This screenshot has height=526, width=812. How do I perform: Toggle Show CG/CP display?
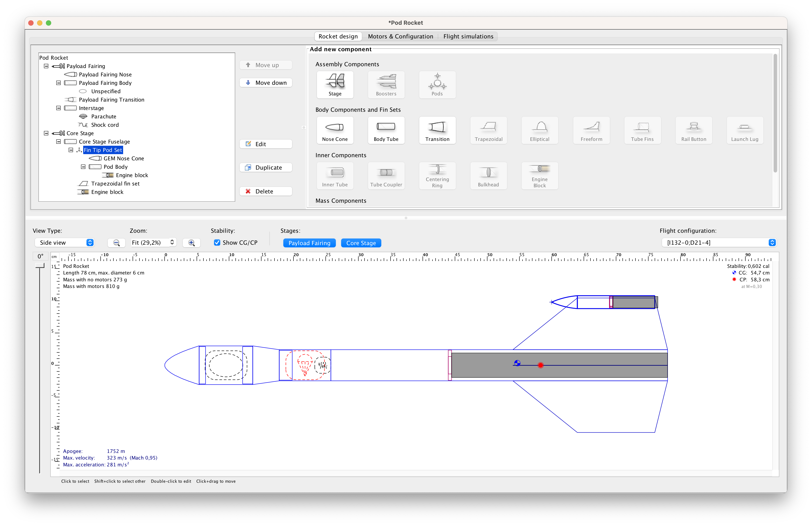(217, 242)
